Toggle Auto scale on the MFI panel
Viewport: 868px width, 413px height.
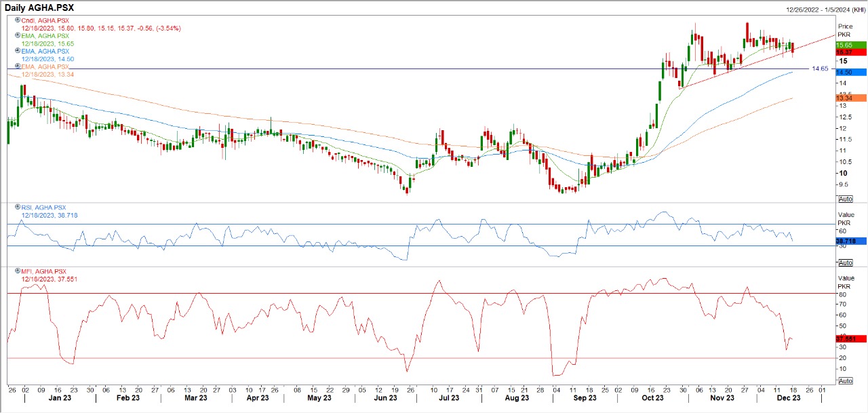pos(845,381)
